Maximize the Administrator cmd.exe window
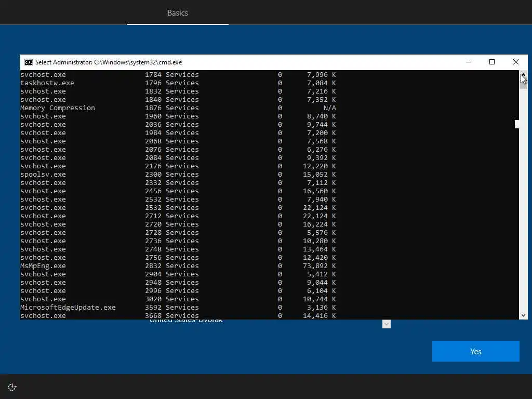Viewport: 532px width, 399px height. 492,62
